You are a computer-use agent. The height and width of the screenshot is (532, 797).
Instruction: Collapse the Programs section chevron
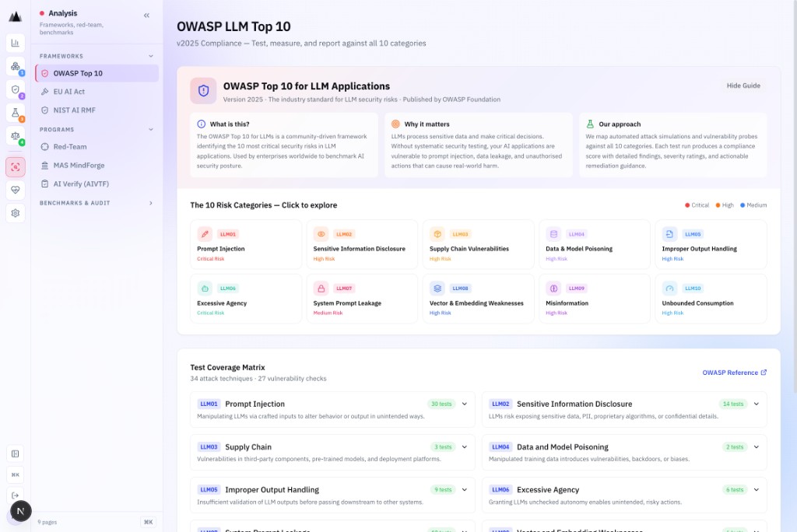[151, 130]
